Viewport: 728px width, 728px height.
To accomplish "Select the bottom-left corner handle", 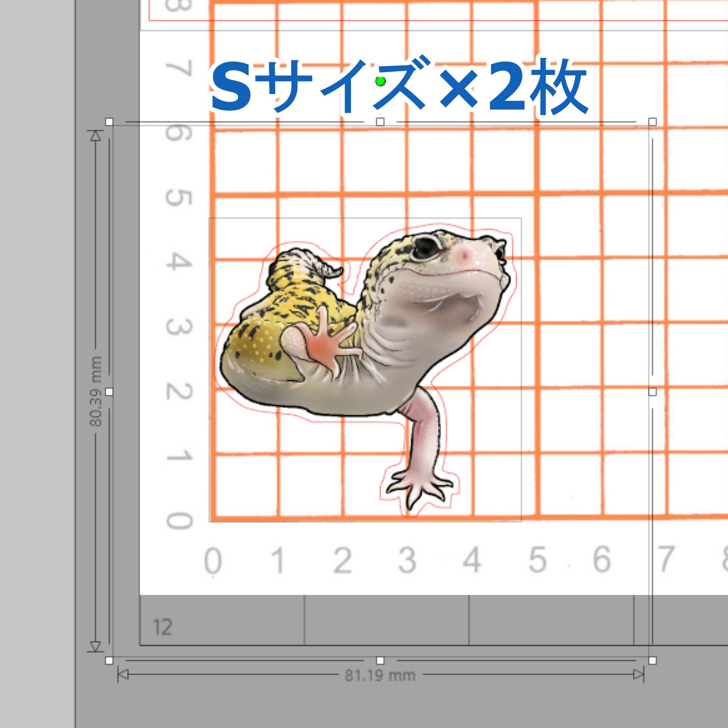I will [x=109, y=661].
